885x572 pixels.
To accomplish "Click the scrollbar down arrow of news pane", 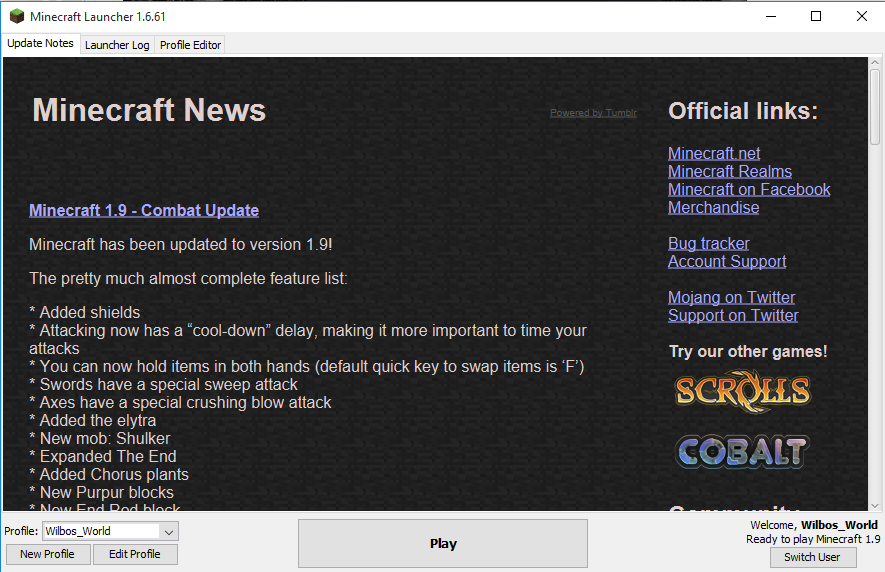I will click(875, 506).
